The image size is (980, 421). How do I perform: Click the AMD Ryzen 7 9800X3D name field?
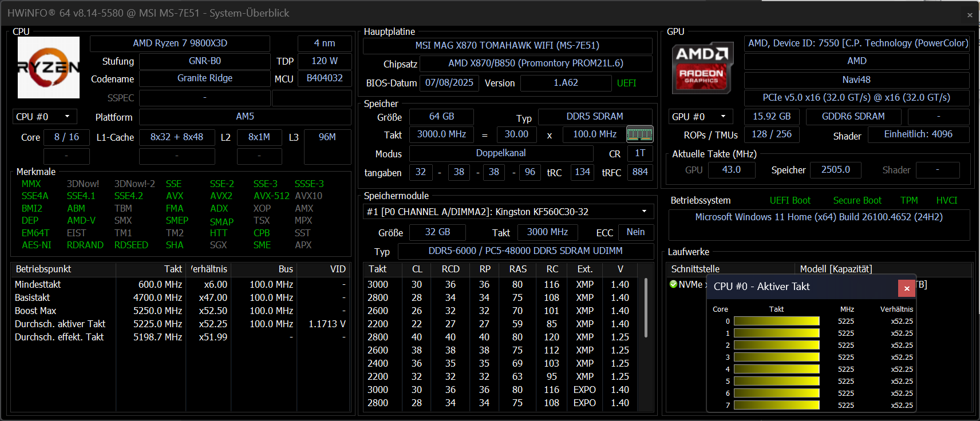click(180, 43)
